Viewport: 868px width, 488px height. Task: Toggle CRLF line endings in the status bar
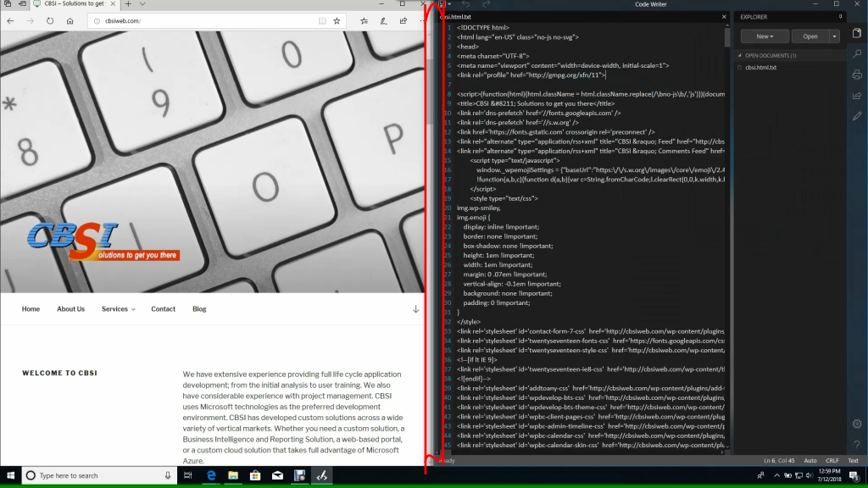tap(832, 461)
